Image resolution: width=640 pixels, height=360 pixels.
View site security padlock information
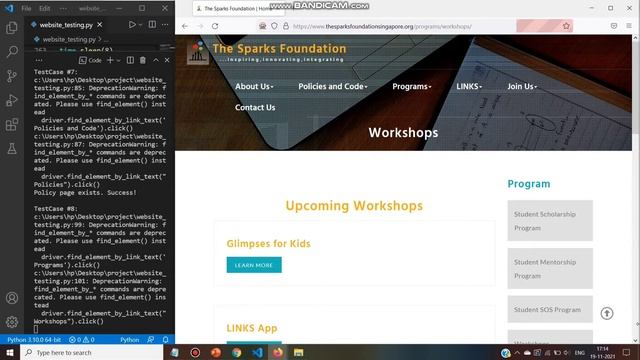coord(286,26)
